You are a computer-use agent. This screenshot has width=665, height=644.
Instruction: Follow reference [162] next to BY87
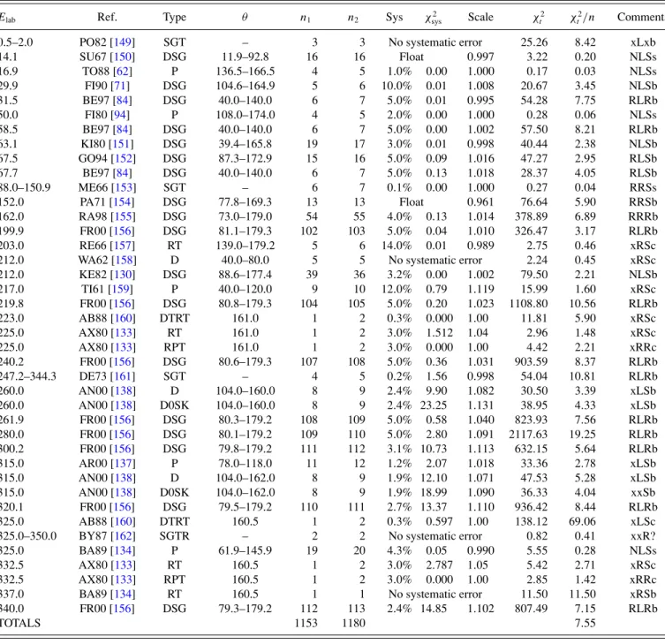click(123, 536)
